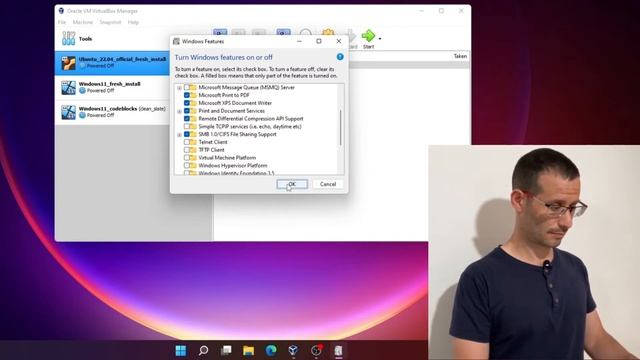The height and width of the screenshot is (360, 640).
Task: Open Task View from the taskbar
Action: click(226, 350)
